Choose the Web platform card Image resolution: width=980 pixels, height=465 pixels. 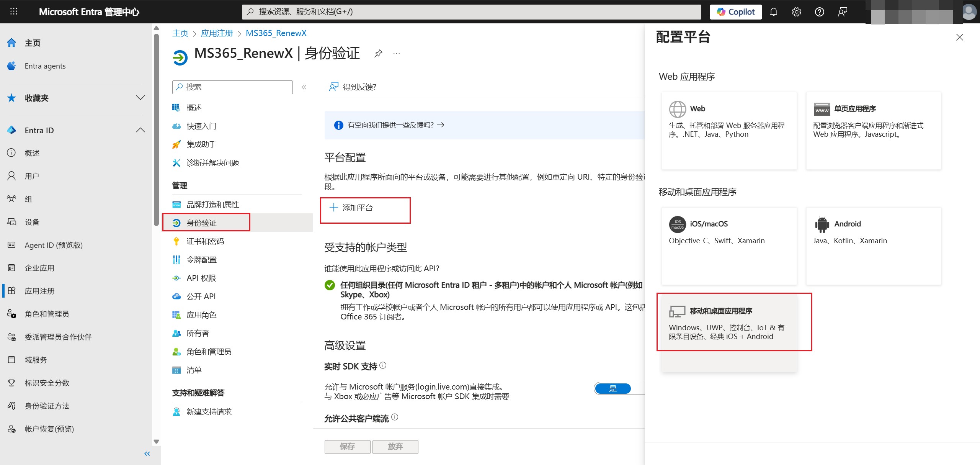pos(729,131)
